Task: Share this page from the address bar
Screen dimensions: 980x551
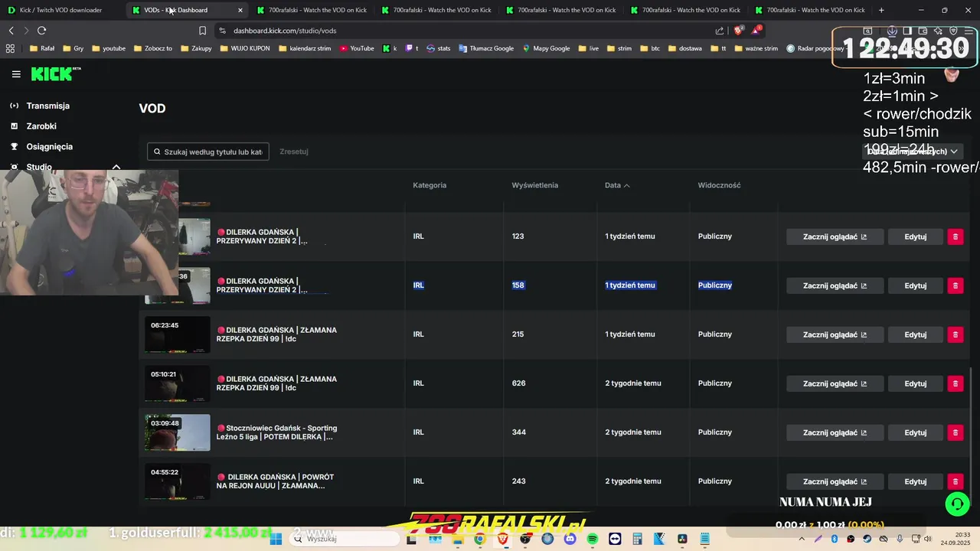Action: point(720,31)
